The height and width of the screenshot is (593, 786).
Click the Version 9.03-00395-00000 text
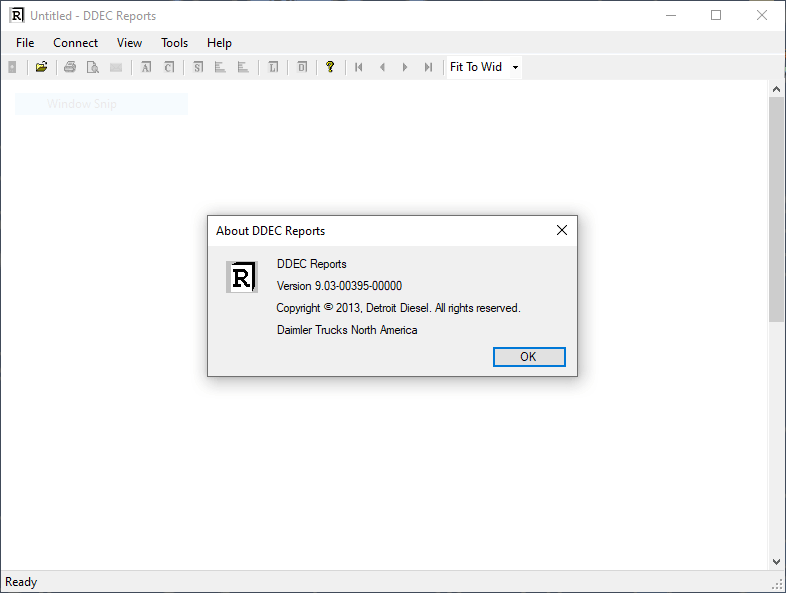[x=339, y=286]
